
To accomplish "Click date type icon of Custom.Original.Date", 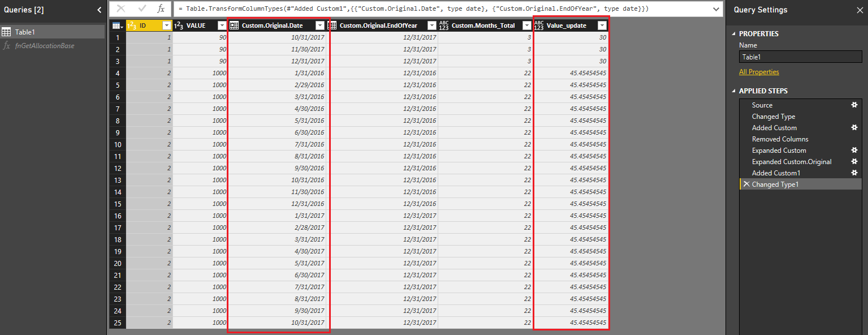I will pyautogui.click(x=235, y=25).
